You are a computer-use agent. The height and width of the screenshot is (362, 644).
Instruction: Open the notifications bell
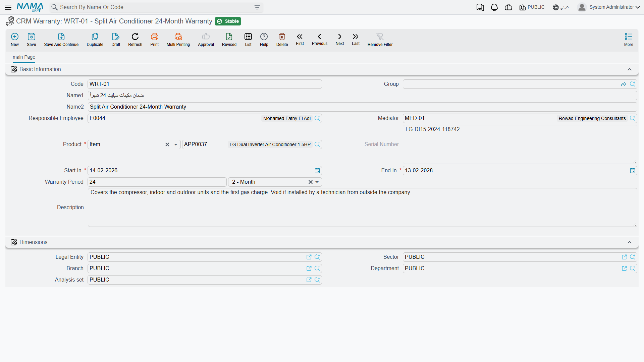click(x=494, y=7)
